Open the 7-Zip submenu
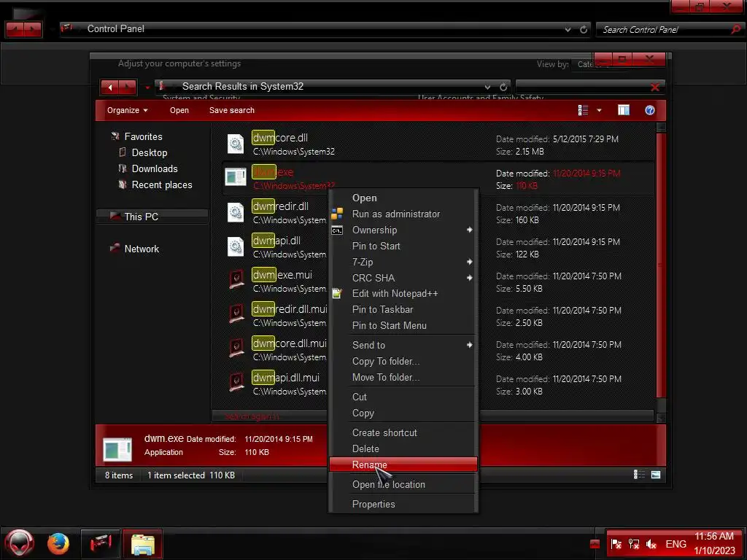 click(403, 262)
